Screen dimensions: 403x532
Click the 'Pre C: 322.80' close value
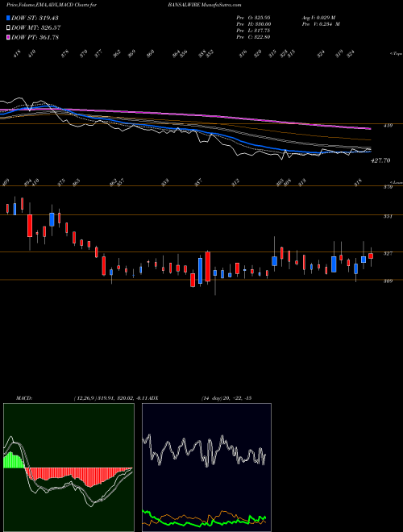point(253,37)
